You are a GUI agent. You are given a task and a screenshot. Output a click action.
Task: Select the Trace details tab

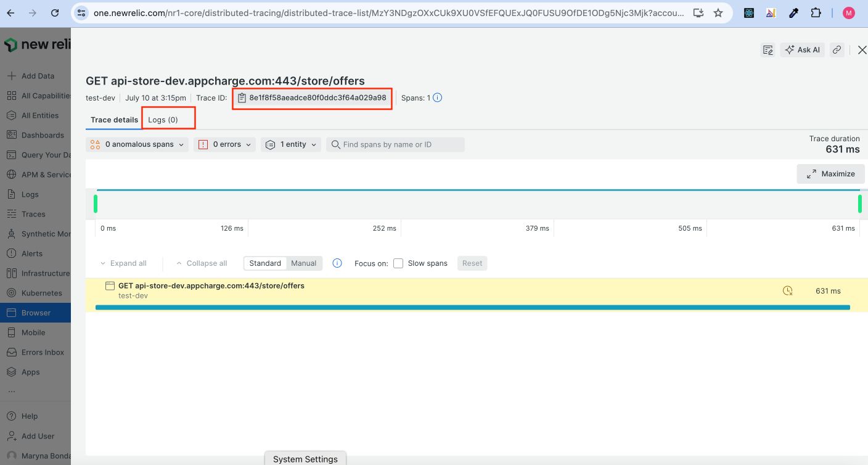[114, 120]
